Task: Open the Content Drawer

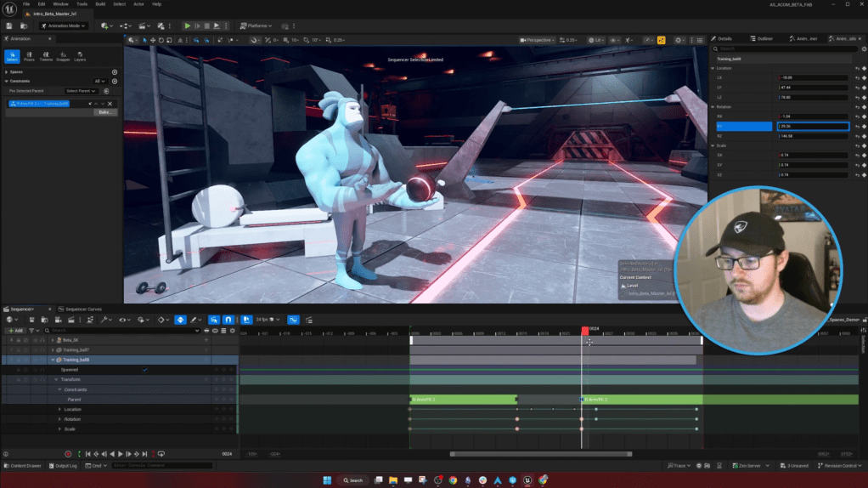Action: tap(23, 466)
